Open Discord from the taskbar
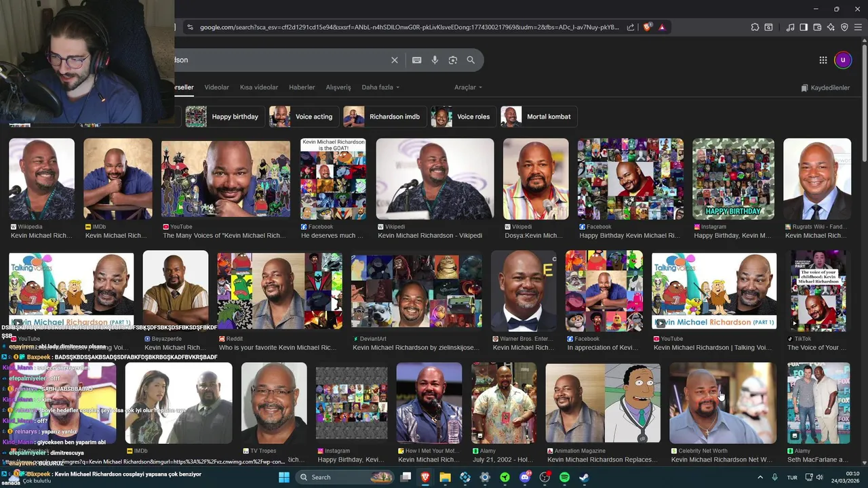The height and width of the screenshot is (488, 868). pos(525,477)
